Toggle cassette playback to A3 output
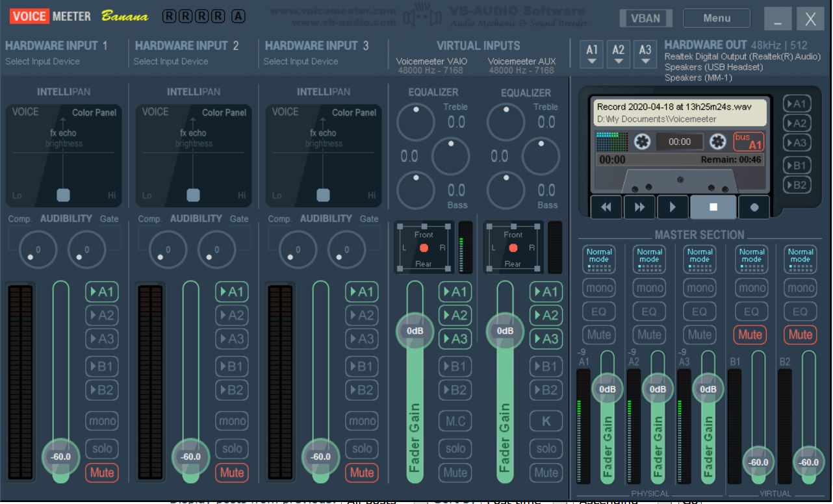The height and width of the screenshot is (504, 833). (x=797, y=143)
